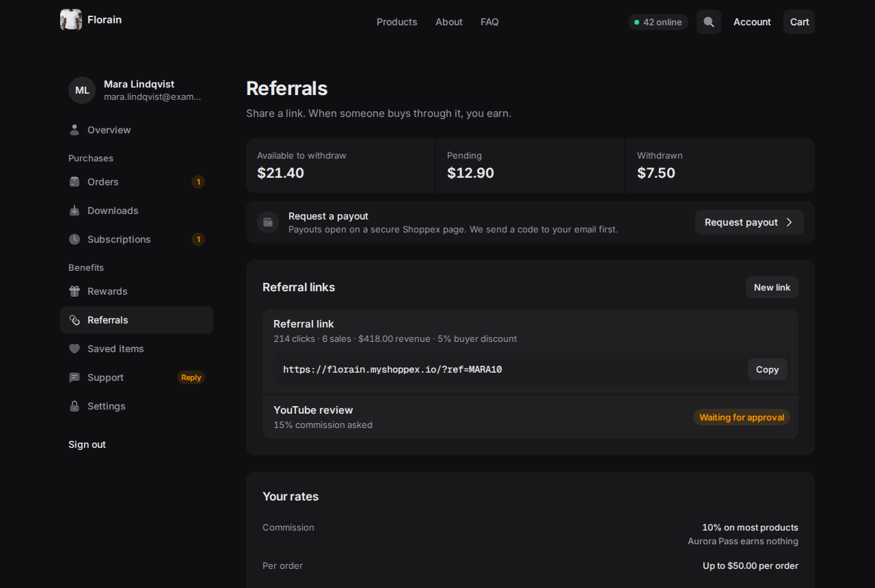Click the payout wallet icon

[268, 222]
